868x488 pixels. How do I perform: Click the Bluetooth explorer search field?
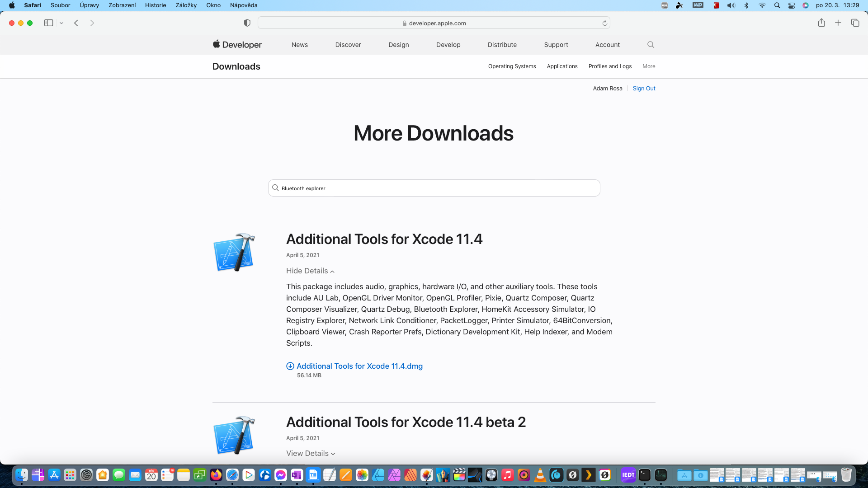(x=434, y=188)
